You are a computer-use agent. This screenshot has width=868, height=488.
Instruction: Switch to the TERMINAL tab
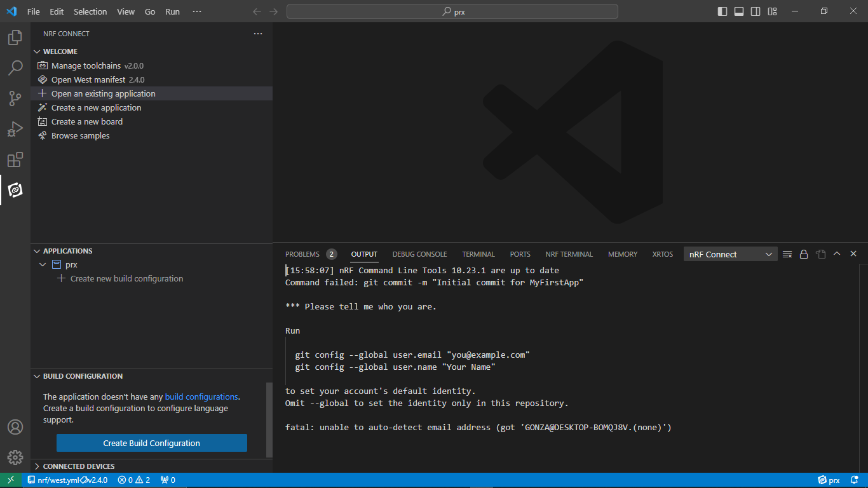478,254
